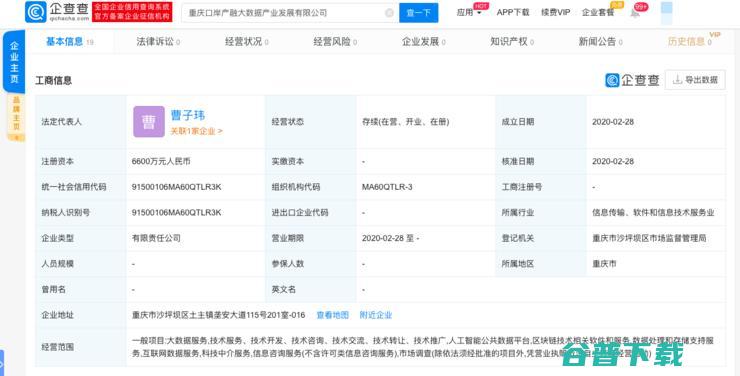Select 统一社会信用代码 row value 91500106MA60QTLR3K
Viewport: 740px width, 376px height.
pos(177,187)
